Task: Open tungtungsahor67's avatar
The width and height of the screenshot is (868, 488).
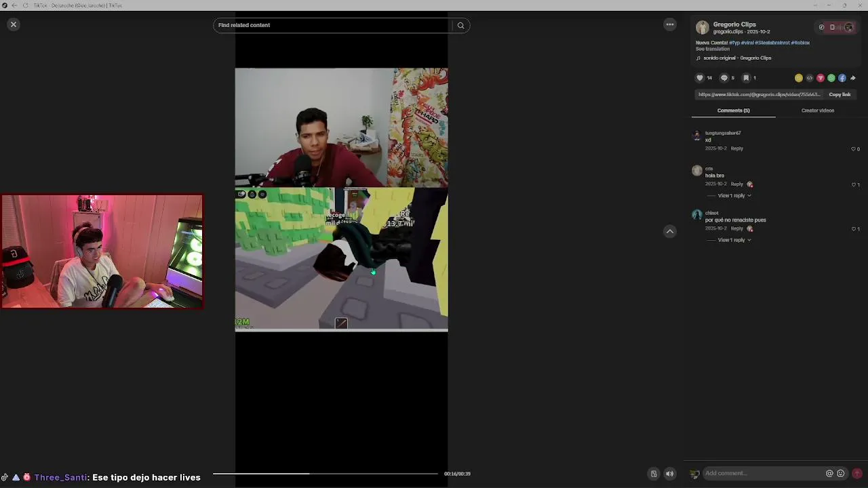Action: (696, 136)
